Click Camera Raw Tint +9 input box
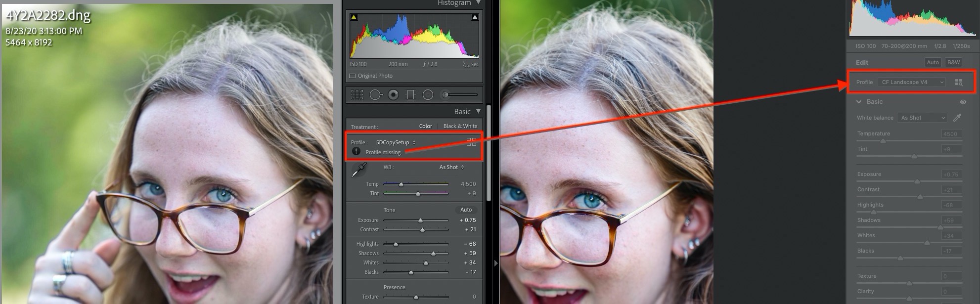 pos(951,149)
